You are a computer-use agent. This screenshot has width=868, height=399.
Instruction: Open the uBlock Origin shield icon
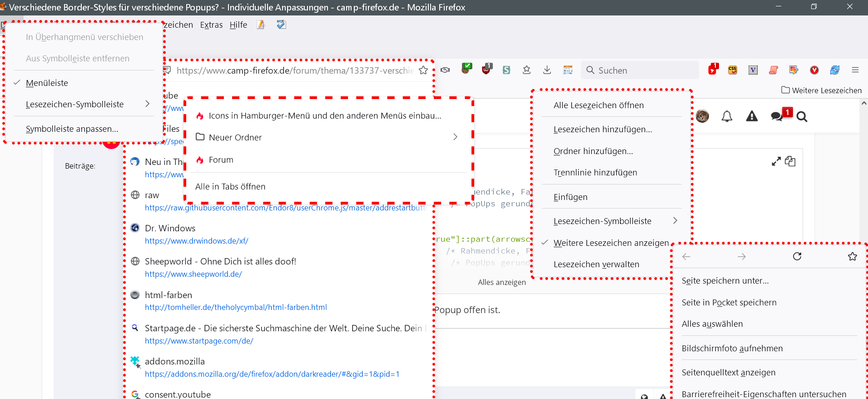click(x=486, y=69)
